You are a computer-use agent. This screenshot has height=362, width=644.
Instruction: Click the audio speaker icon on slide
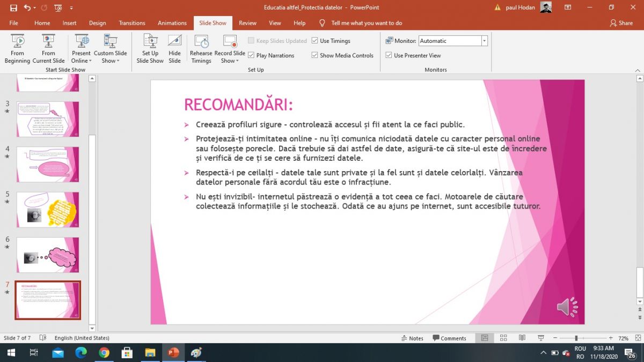pos(566,307)
